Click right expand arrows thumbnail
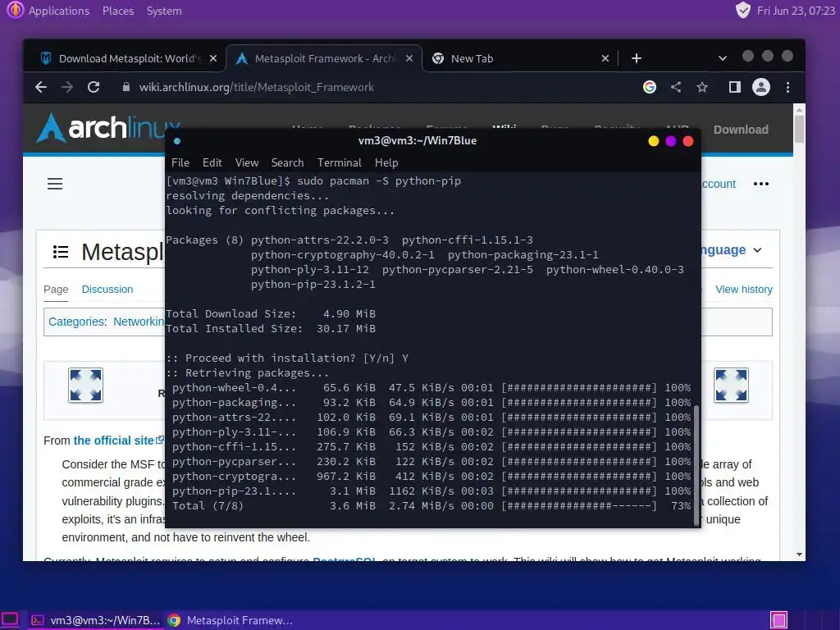840x630 pixels. click(731, 386)
